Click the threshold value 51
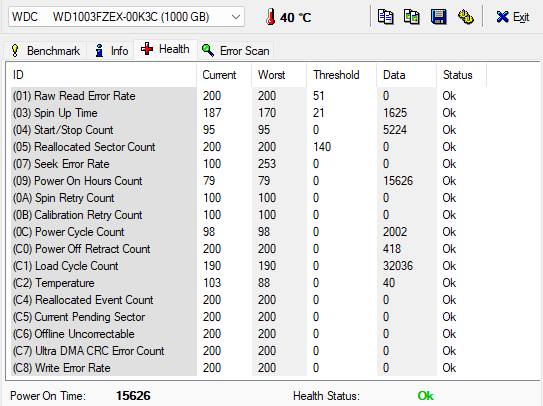Viewport: 543px width, 406px height. [319, 96]
